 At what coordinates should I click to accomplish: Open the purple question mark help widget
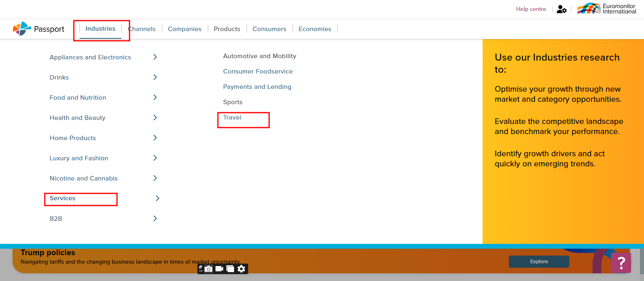[621, 263]
